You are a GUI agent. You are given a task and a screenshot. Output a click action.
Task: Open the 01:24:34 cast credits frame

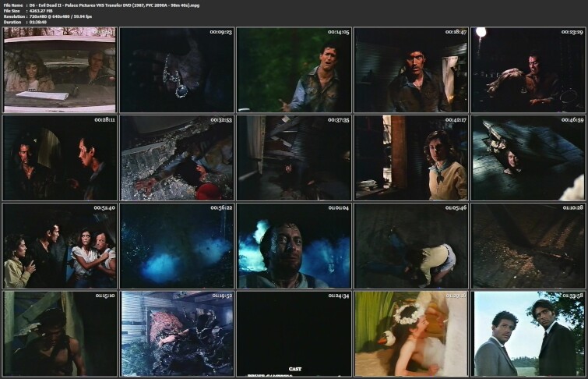click(x=294, y=334)
